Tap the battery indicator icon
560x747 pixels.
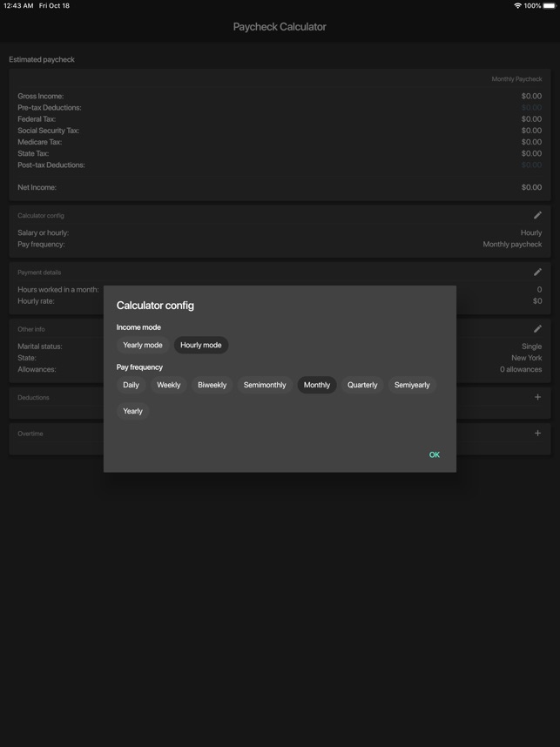click(549, 6)
